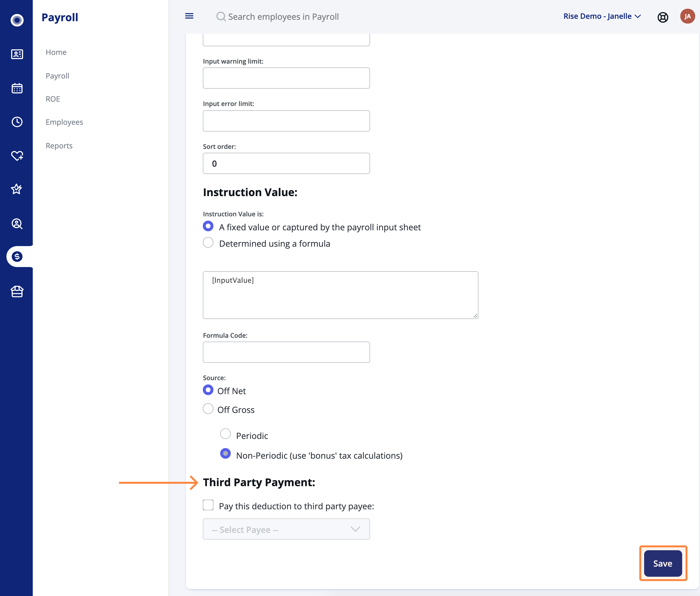This screenshot has width=700, height=596.
Task: Open the JA user avatar menu
Action: [x=687, y=16]
